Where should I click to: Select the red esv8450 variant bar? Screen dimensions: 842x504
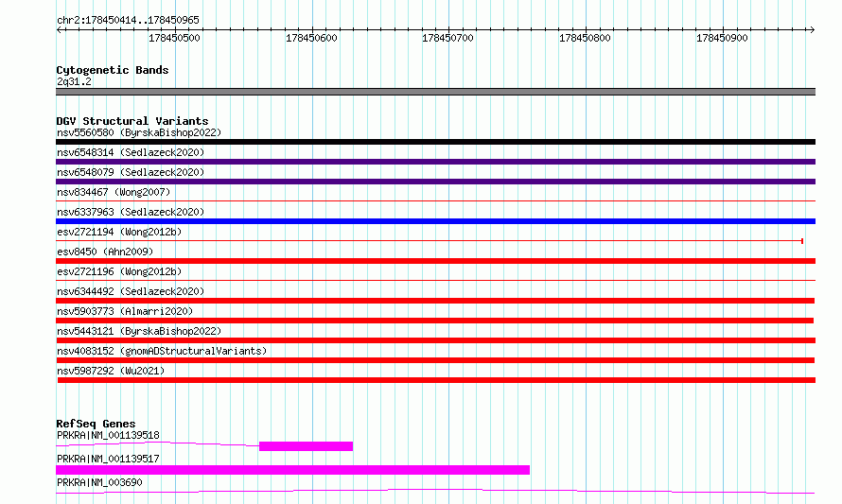click(x=435, y=261)
